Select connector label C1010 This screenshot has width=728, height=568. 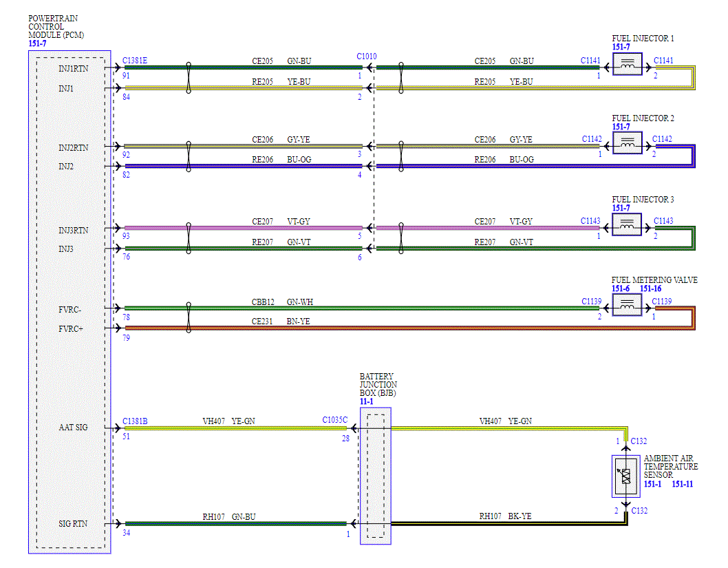366,56
